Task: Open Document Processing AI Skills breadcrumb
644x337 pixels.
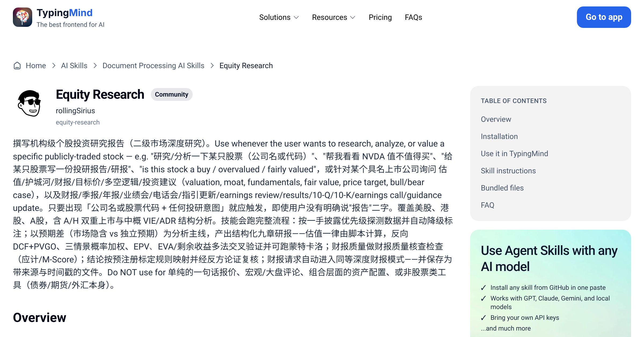Action: click(x=153, y=66)
